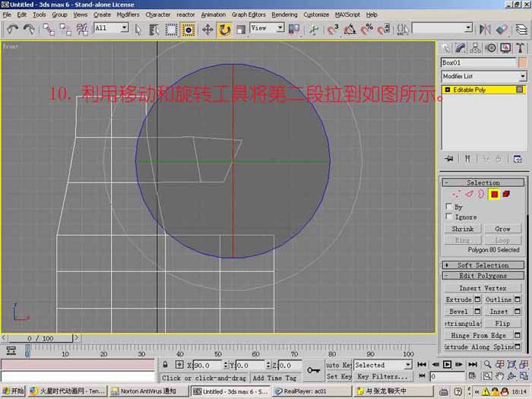Choose the Rectangular Selection Region tool
The image size is (532, 399).
pyautogui.click(x=171, y=30)
